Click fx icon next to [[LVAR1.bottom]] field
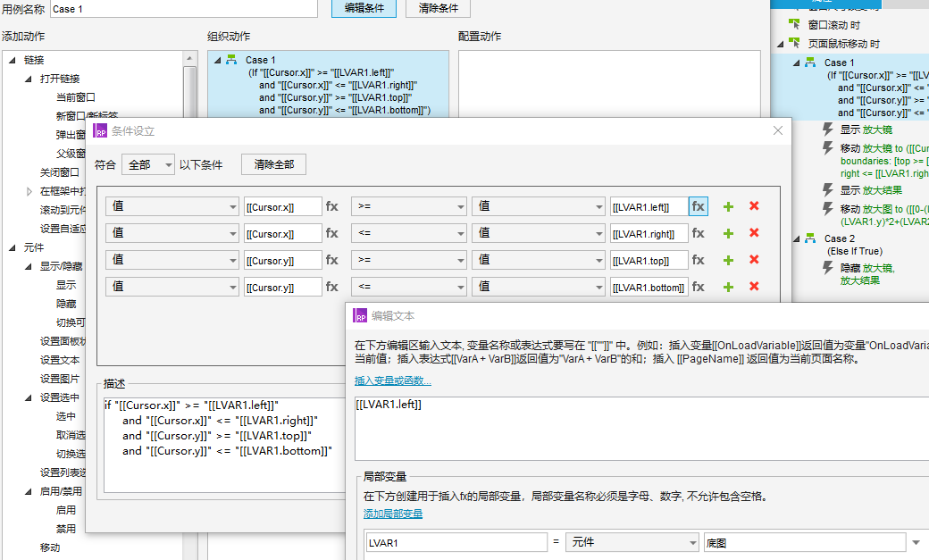929x560 pixels. [698, 287]
